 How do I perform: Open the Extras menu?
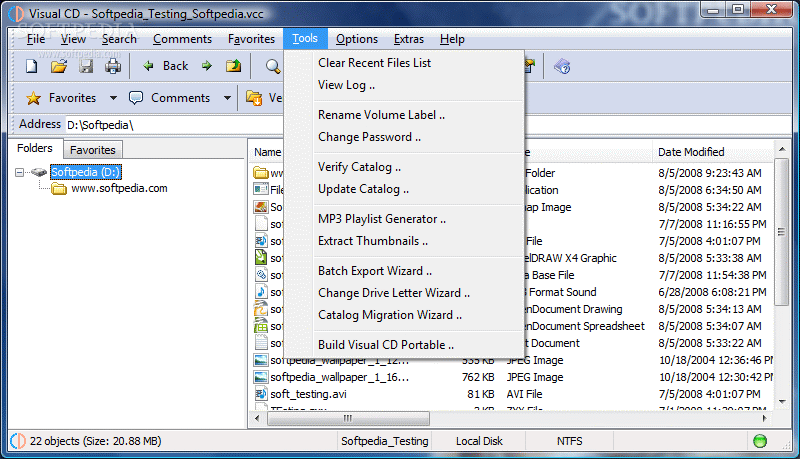coord(409,39)
